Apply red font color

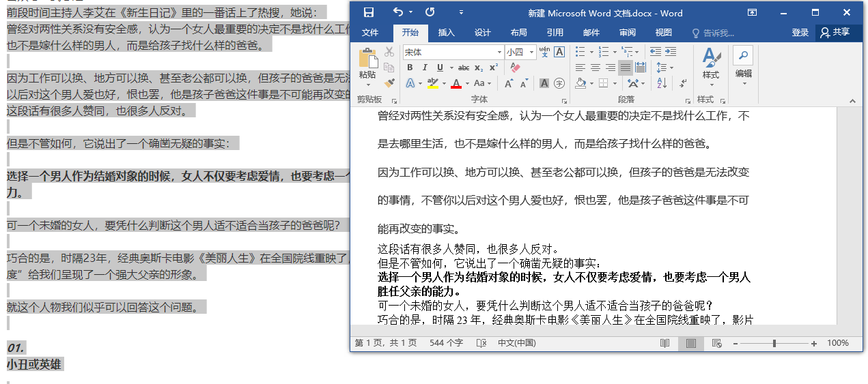click(456, 83)
